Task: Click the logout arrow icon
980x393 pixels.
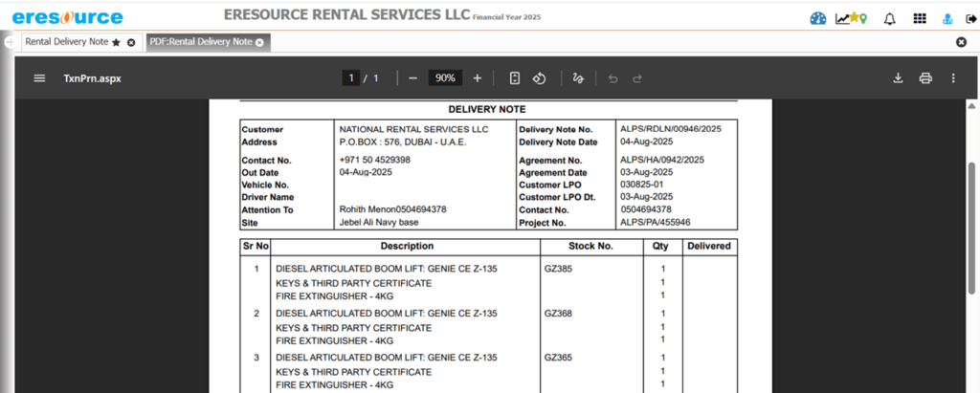Action: pos(970,18)
